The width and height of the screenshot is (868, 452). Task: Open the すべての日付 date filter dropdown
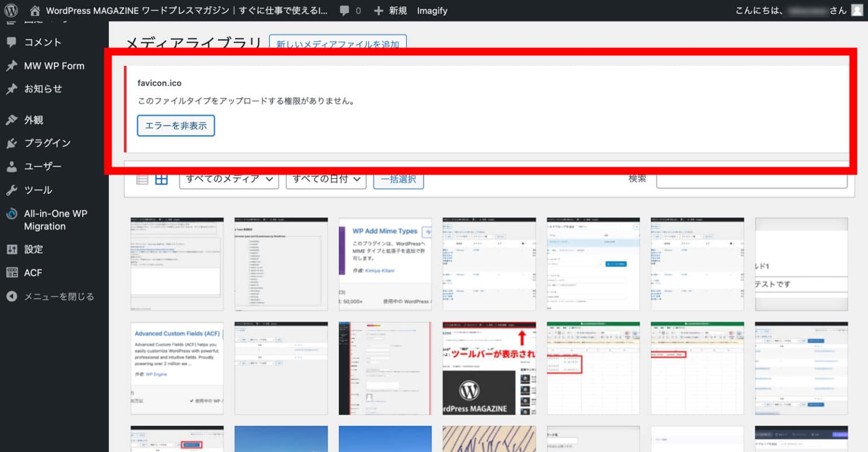(x=325, y=179)
